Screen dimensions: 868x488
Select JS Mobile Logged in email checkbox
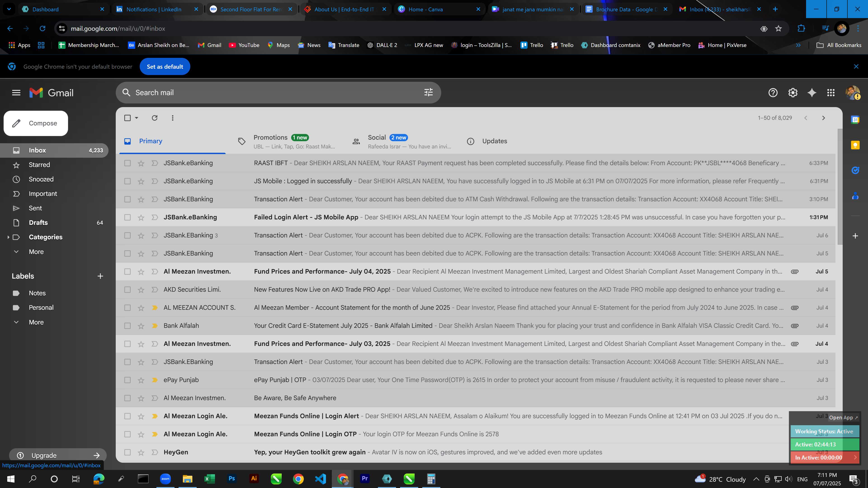[x=127, y=181]
